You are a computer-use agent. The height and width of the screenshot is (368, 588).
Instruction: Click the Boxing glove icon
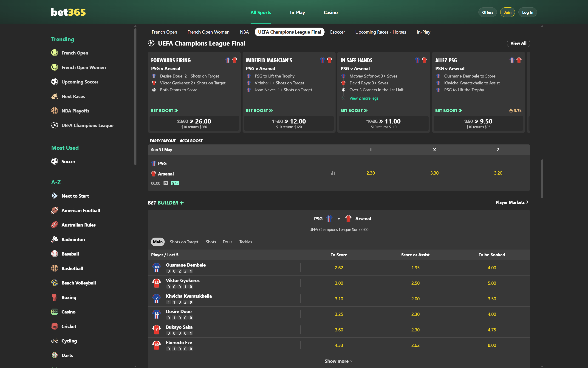(55, 297)
